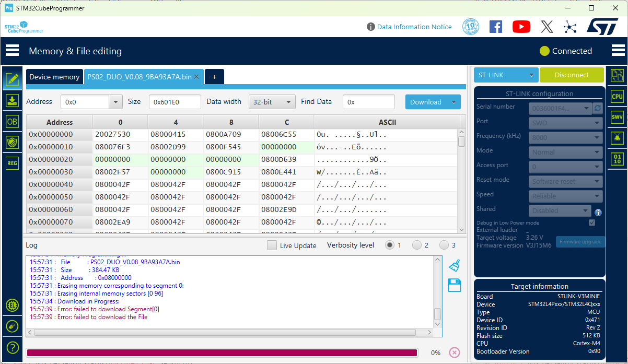Viewport: 628px width, 364px height.
Task: Open the SWV serial wire viewer
Action: pos(617,116)
